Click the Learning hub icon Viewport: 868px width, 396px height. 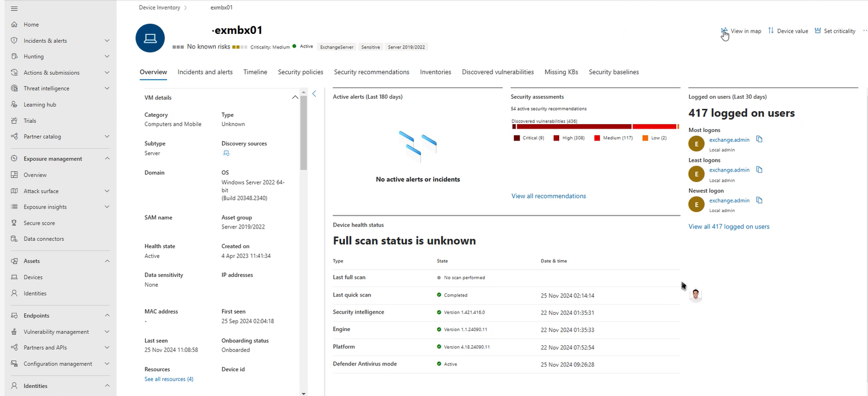[x=14, y=104]
